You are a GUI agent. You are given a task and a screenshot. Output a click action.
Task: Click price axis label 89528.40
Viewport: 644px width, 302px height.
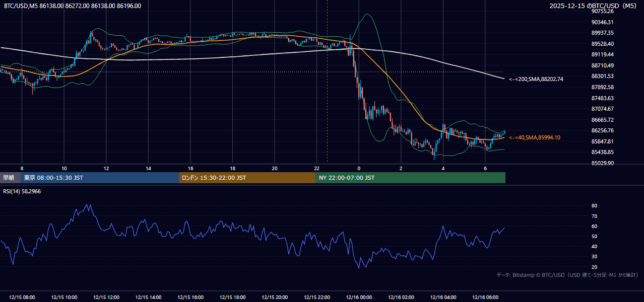click(x=603, y=44)
